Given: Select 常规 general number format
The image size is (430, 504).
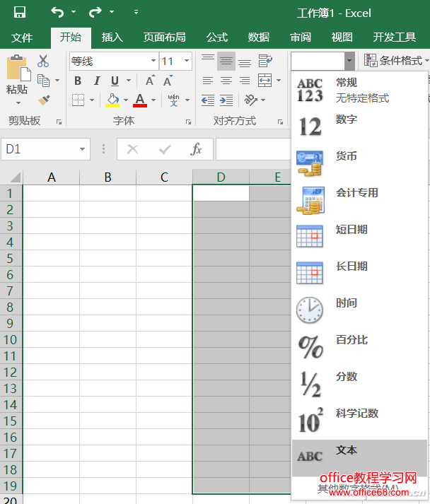Looking at the screenshot, I should click(x=359, y=90).
